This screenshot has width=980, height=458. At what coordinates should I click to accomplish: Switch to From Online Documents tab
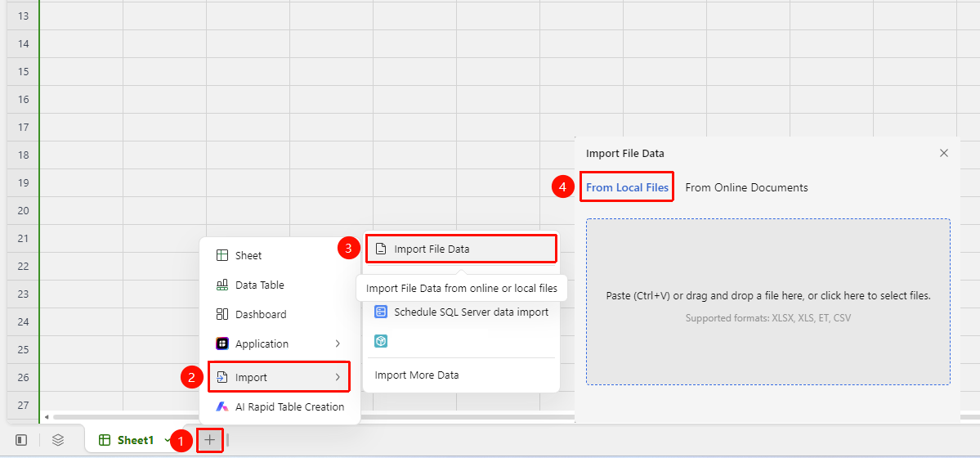tap(746, 187)
